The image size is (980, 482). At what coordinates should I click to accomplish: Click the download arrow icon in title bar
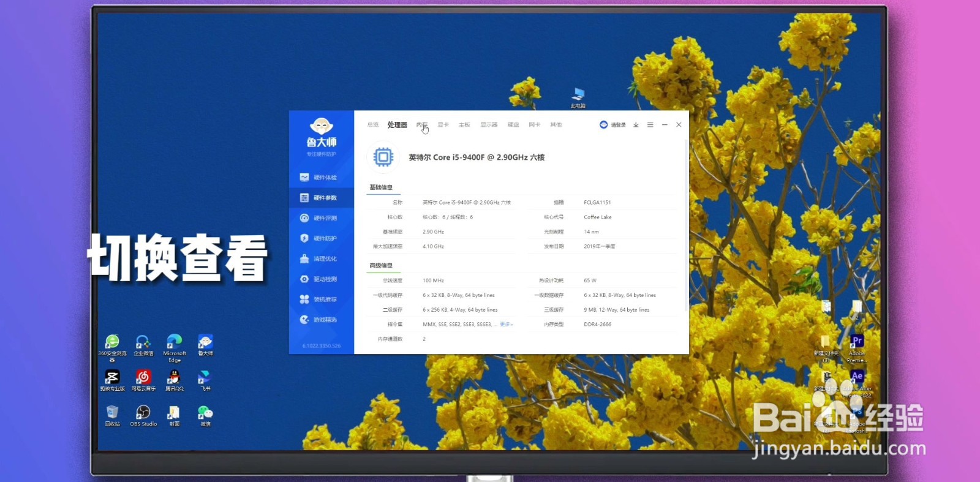636,125
